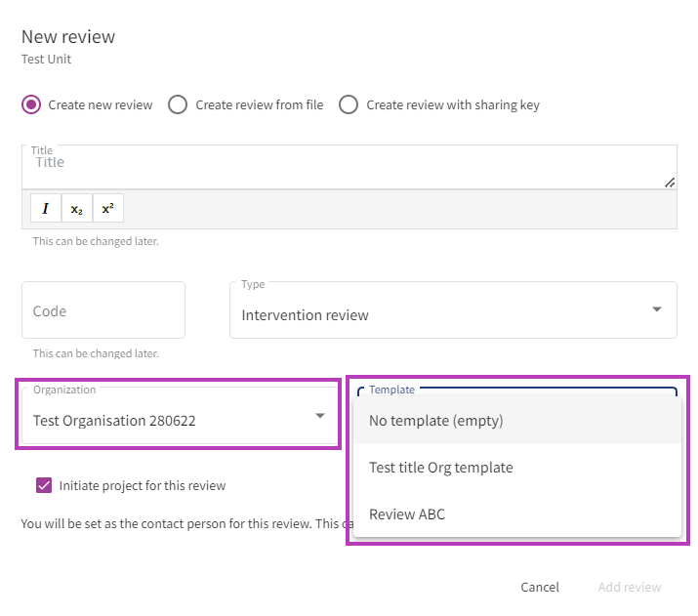Click the Initiate project checkbox label text

point(143,485)
